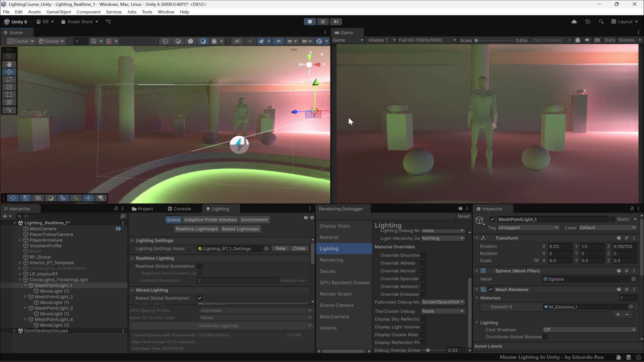Click the Clone lighting settings button
The width and height of the screenshot is (644, 362).
[x=299, y=248]
